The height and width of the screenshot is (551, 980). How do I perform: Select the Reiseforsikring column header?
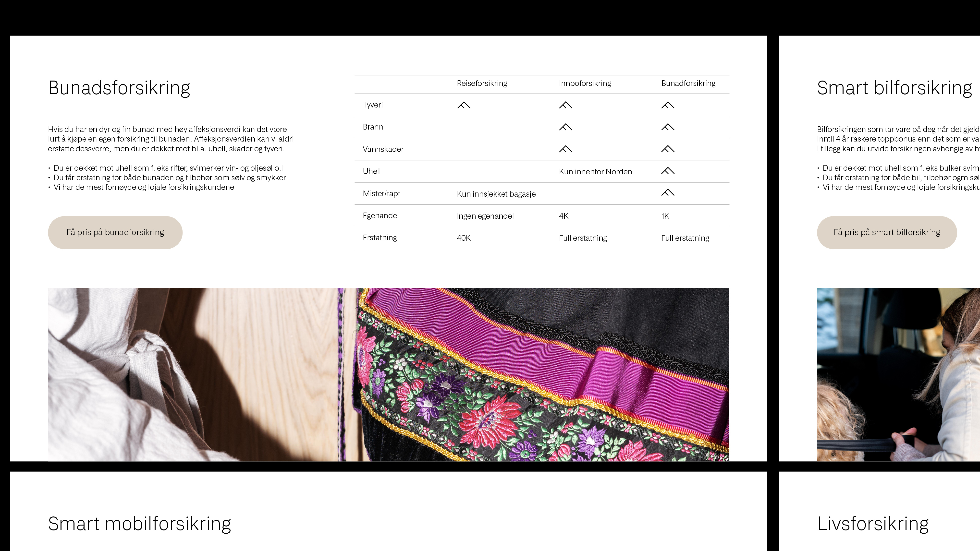pos(482,83)
